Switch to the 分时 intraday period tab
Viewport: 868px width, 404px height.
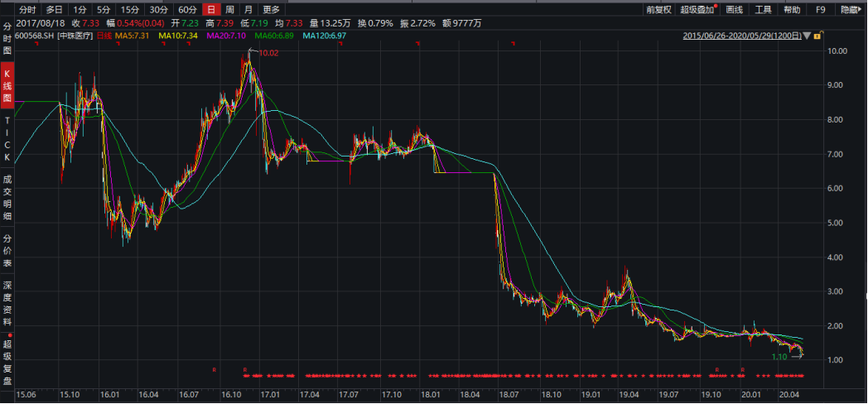(27, 10)
